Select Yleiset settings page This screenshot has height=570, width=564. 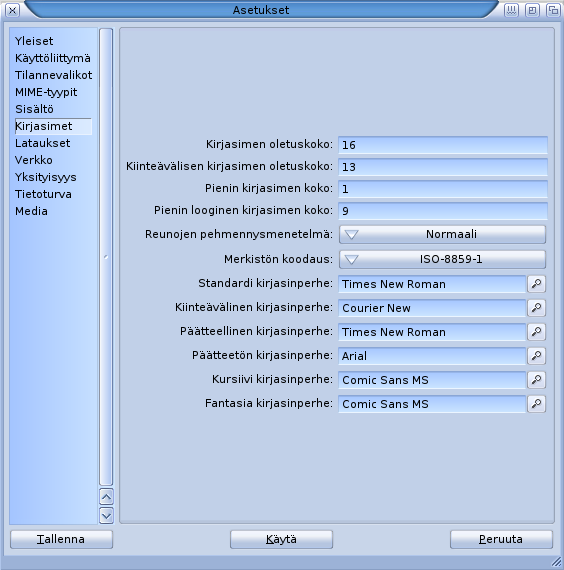click(x=34, y=41)
